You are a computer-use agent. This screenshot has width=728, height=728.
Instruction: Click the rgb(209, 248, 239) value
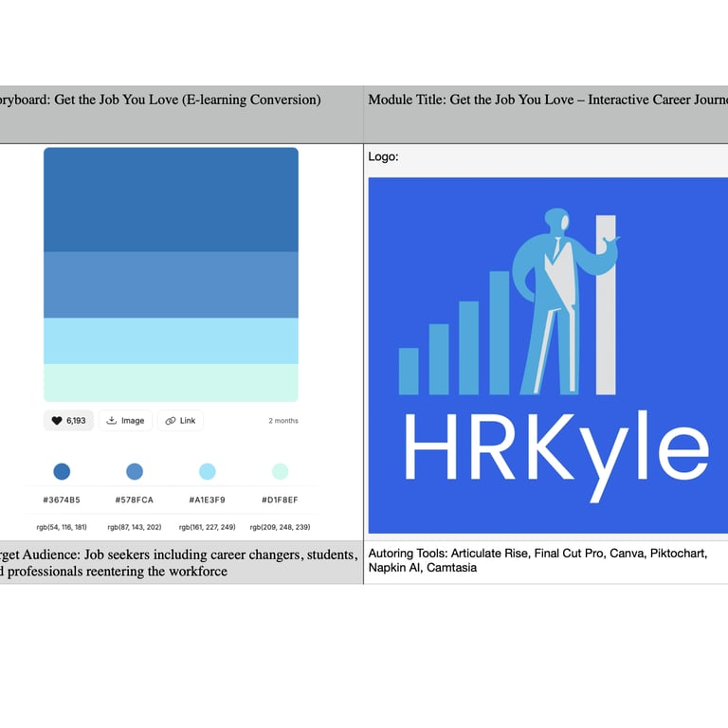[280, 527]
